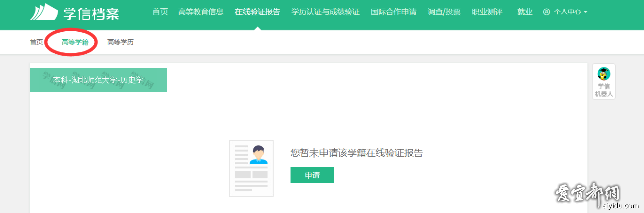Open the 学信机器人 robot avatar icon
The image size is (644, 213).
coord(604,74)
